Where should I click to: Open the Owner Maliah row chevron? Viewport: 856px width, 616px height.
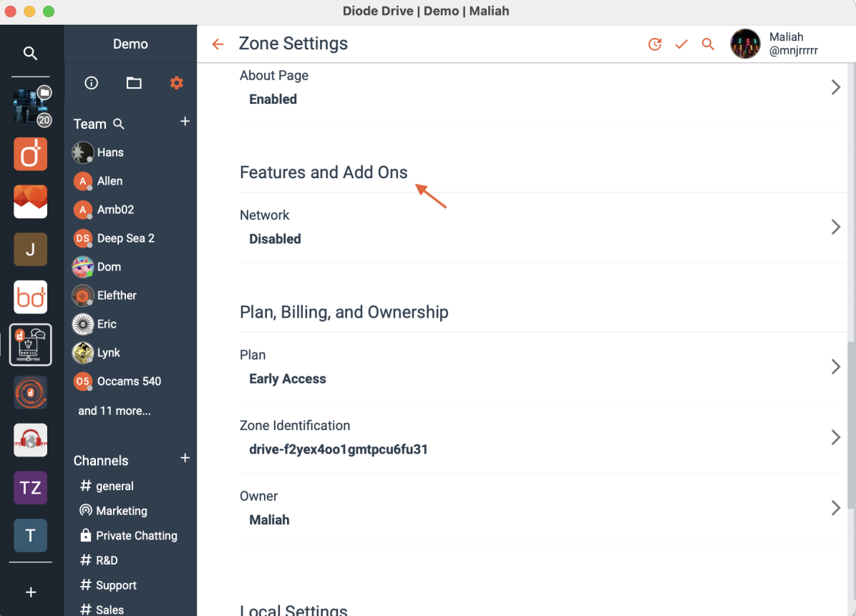pos(835,508)
